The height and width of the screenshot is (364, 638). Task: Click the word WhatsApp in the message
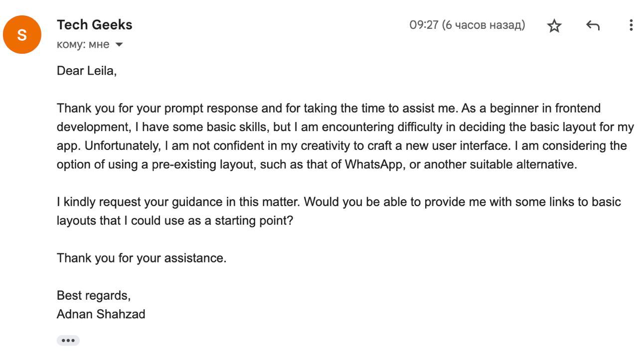(x=373, y=164)
